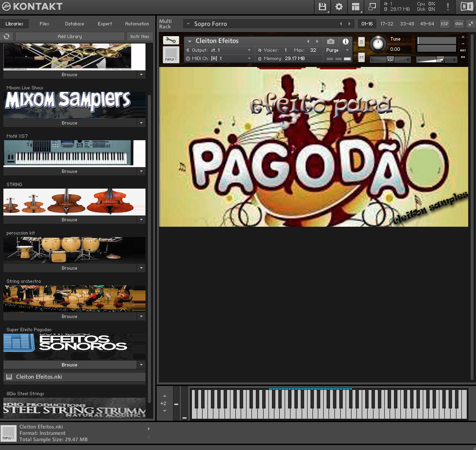Click the 'new' file icon in info pane
The image size is (476, 450).
click(8, 433)
